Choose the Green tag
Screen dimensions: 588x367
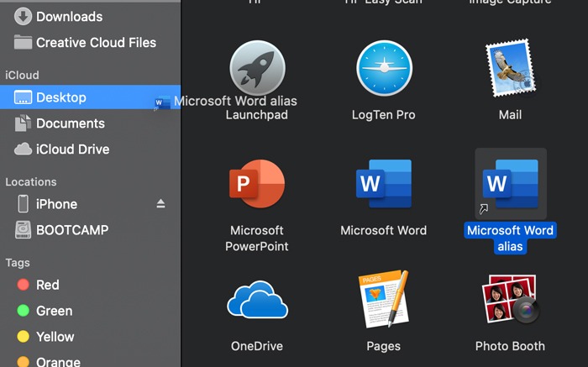[x=54, y=311]
